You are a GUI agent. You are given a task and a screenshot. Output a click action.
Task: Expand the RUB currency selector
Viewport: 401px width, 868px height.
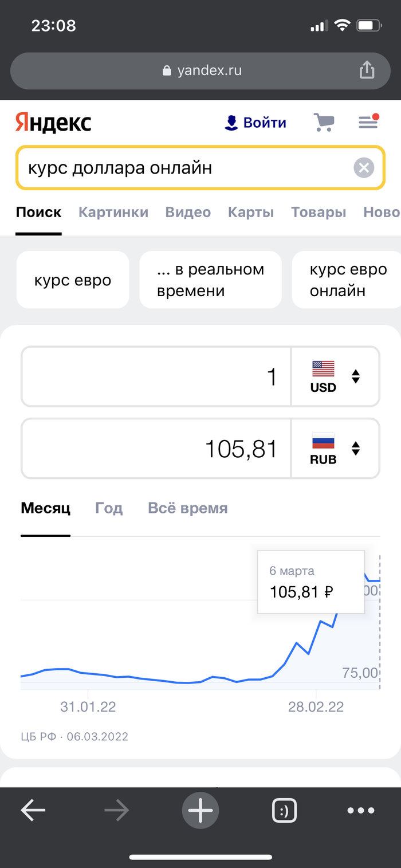point(335,448)
